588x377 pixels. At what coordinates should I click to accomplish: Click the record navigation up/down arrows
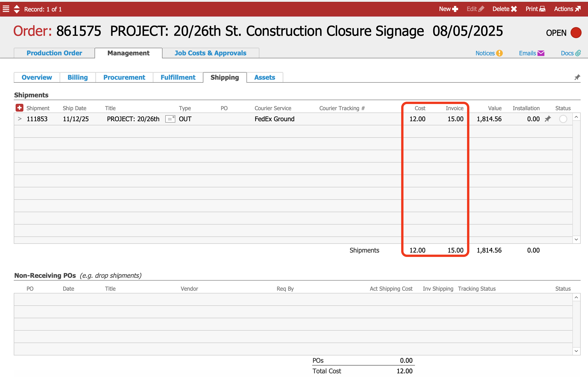(17, 9)
